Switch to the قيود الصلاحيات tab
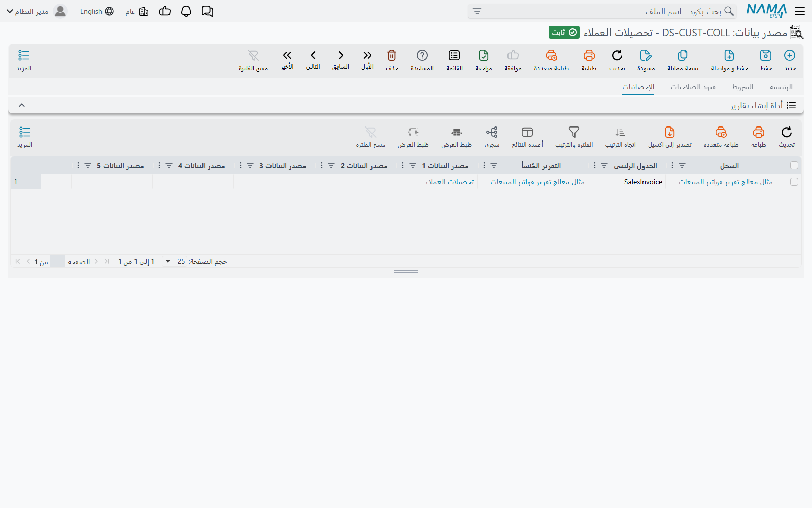The width and height of the screenshot is (812, 508). coord(693,87)
